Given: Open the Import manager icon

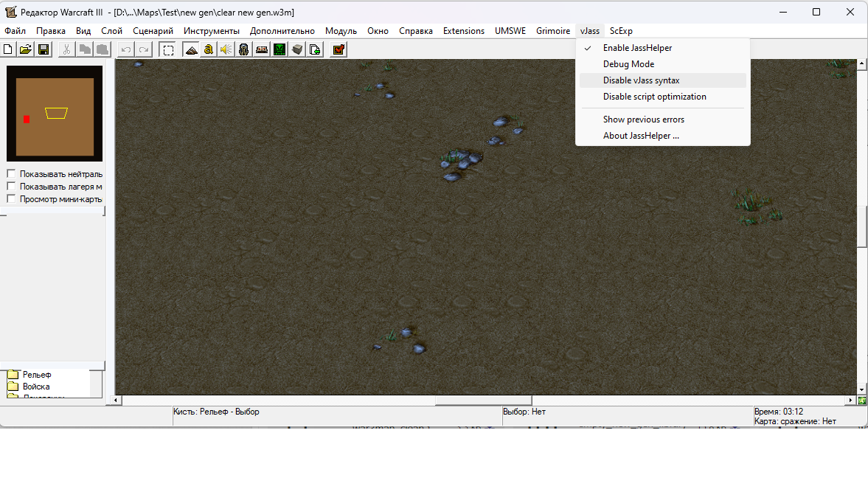Looking at the screenshot, I should click(315, 50).
